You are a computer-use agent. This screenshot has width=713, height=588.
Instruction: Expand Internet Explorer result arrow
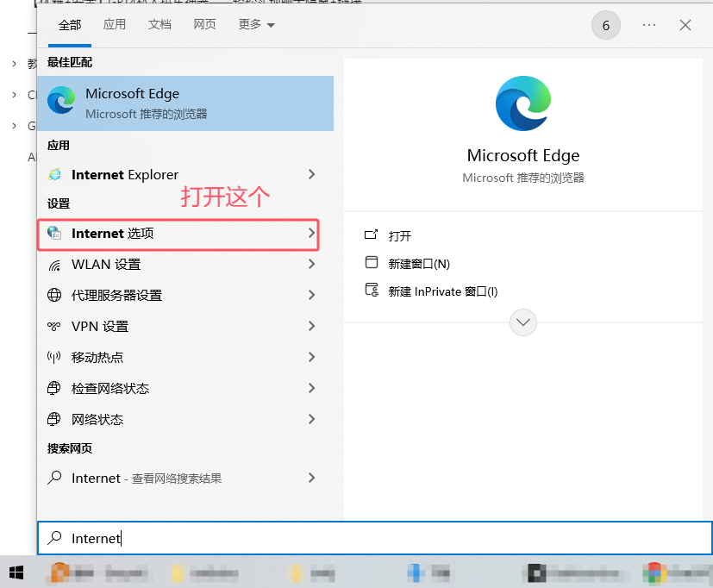pyautogui.click(x=311, y=174)
